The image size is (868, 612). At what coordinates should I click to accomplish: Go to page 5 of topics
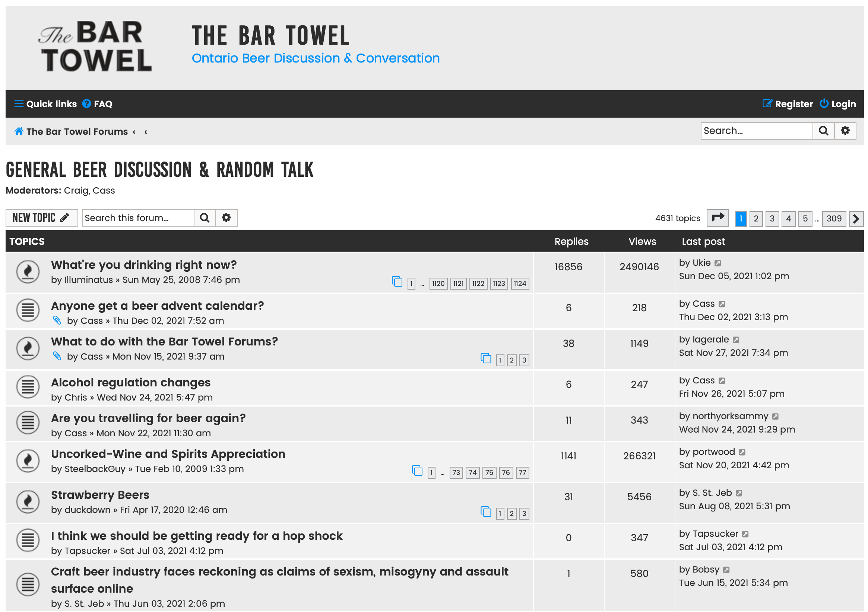click(805, 219)
